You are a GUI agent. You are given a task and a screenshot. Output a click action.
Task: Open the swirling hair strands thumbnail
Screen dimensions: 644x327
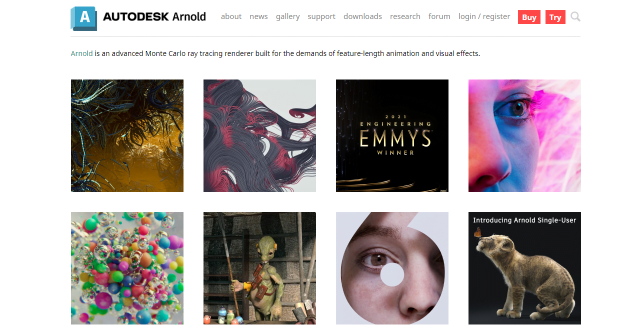point(259,135)
